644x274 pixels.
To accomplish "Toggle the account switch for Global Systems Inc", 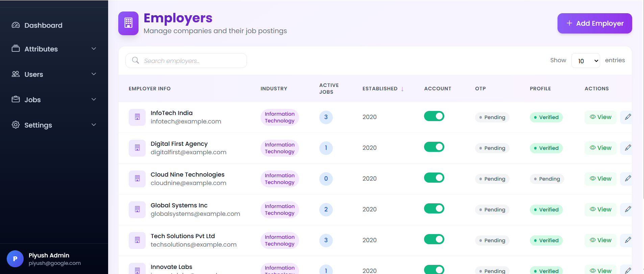I will coord(434,209).
